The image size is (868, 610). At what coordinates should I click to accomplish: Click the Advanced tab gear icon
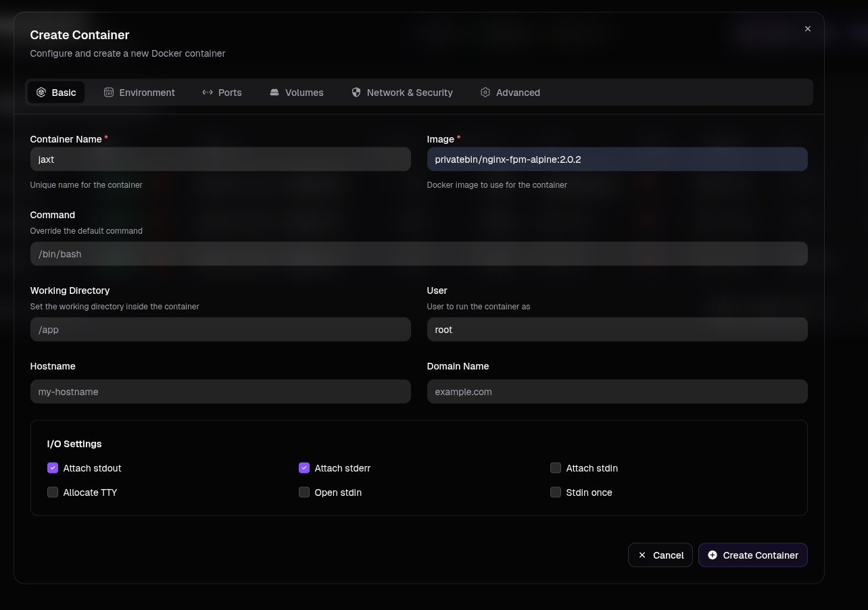coord(485,93)
